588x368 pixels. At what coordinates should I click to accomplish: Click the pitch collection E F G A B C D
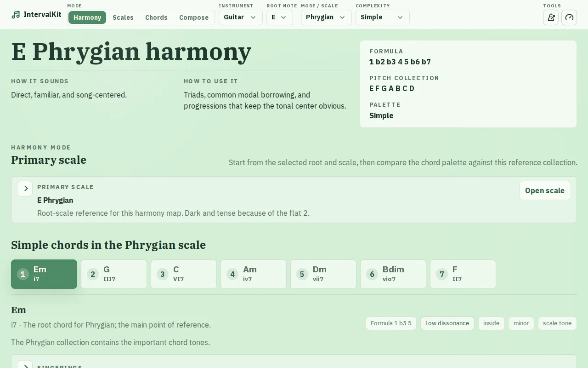coord(392,88)
